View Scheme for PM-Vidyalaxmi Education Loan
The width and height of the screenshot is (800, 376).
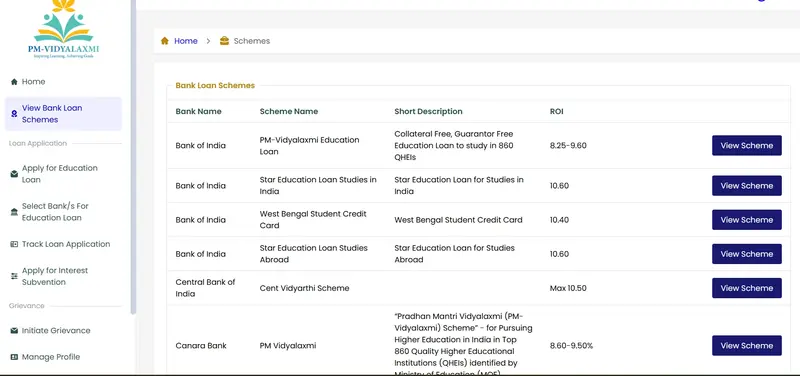(x=746, y=145)
